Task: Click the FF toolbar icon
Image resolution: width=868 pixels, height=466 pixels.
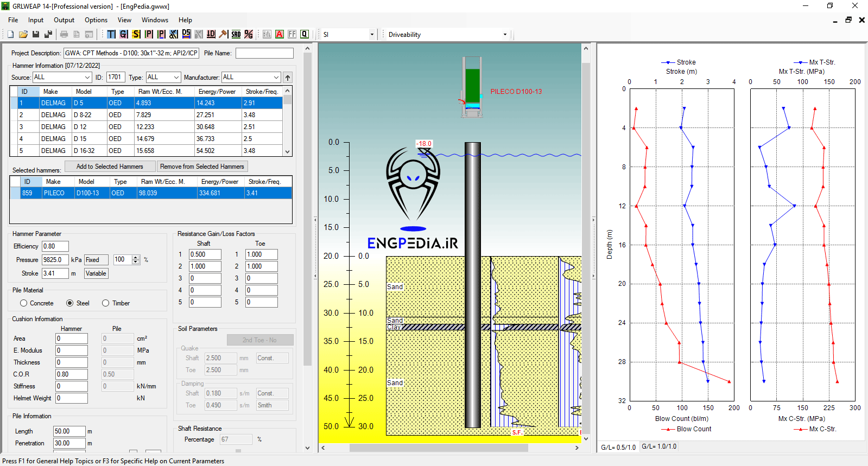Action: 292,34
